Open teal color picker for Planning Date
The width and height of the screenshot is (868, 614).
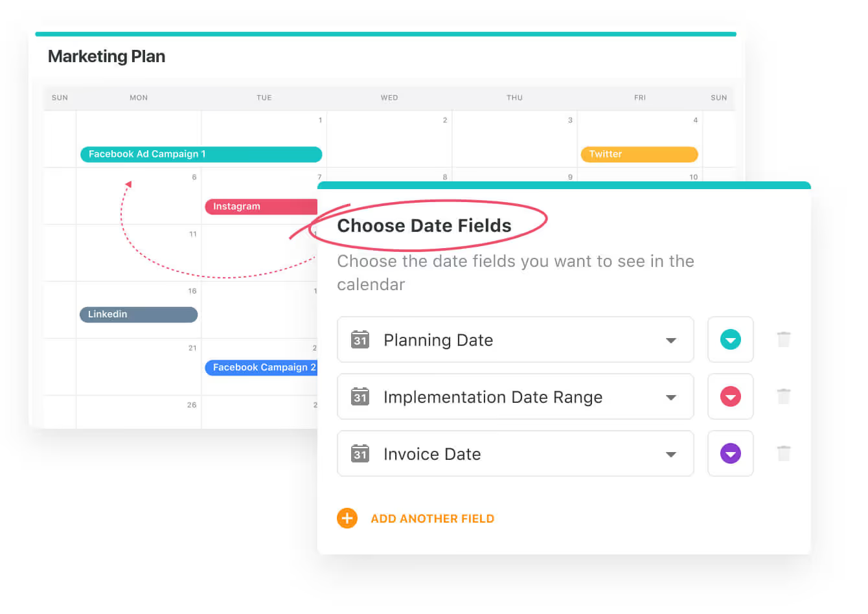pyautogui.click(x=730, y=339)
